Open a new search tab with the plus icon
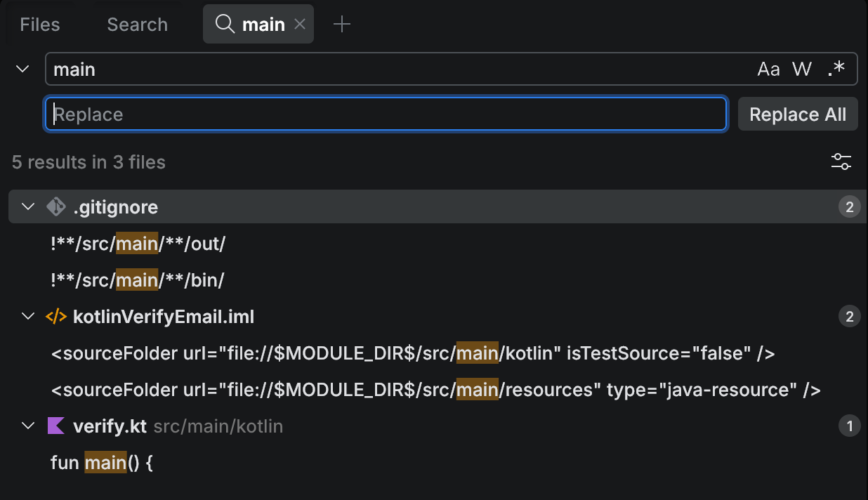 tap(342, 24)
